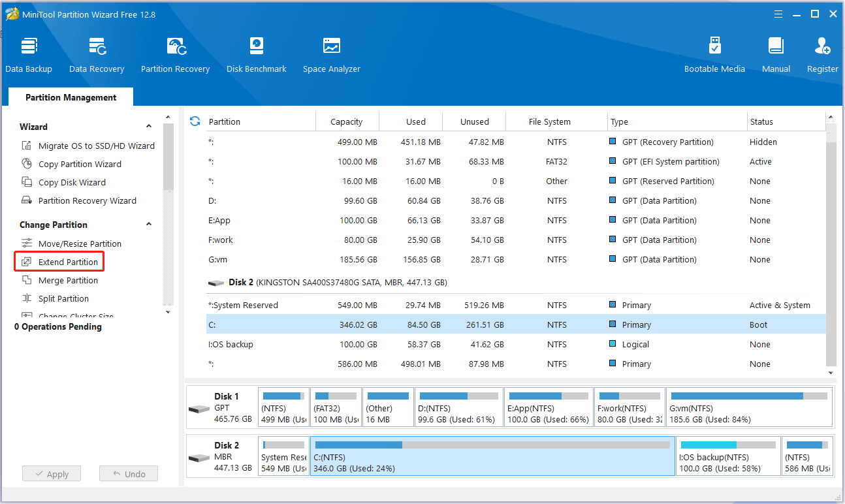
Task: Select the (FAT32) 100 MB block
Action: tap(336, 407)
